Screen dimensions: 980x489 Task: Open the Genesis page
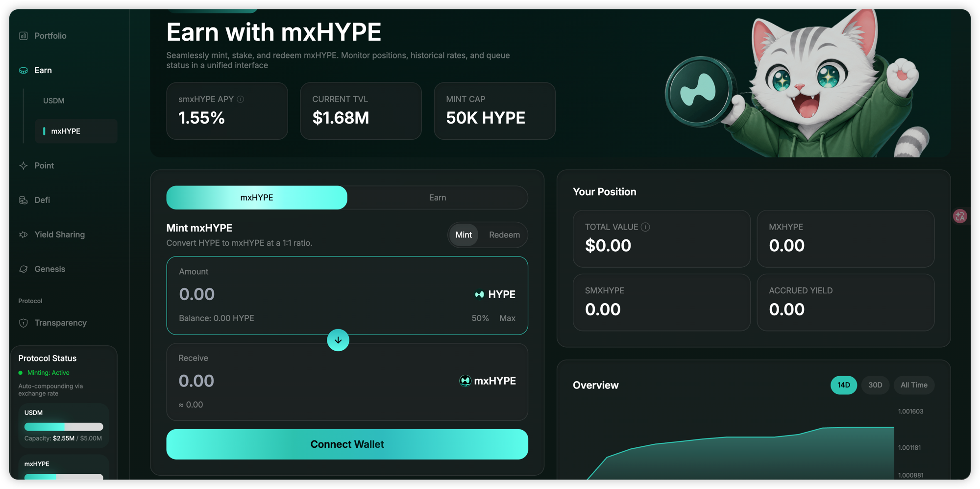click(49, 269)
